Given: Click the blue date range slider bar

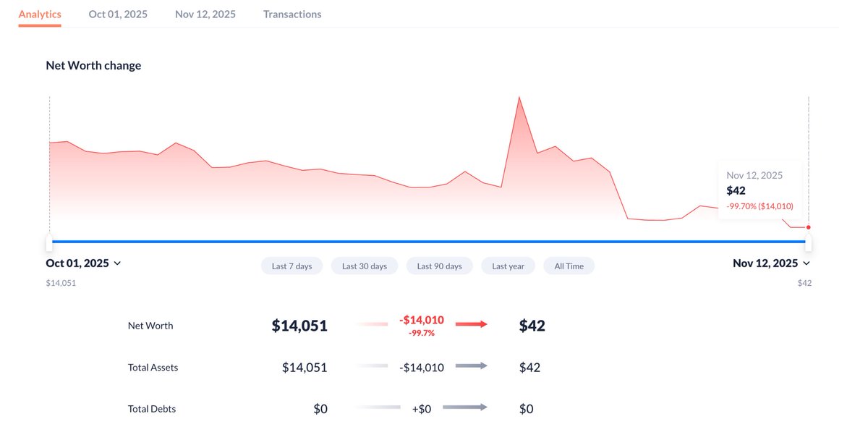Looking at the screenshot, I should point(429,241).
